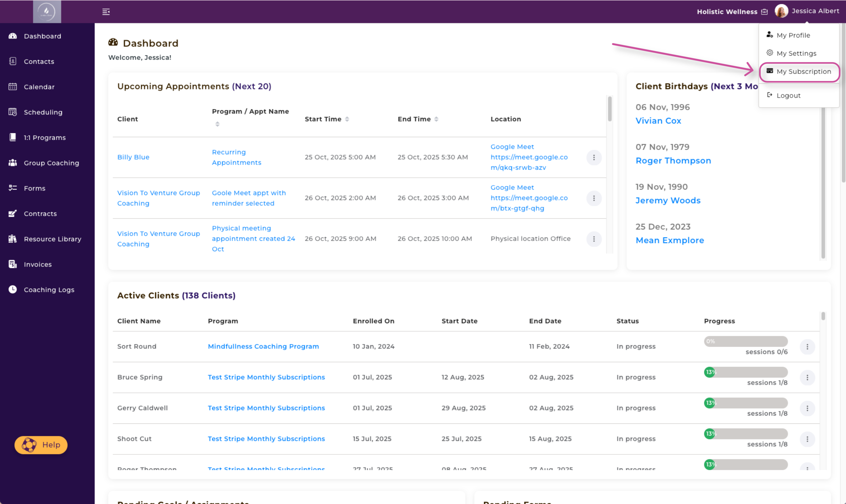Click the Group Coaching people icon
Image resolution: width=846 pixels, height=504 pixels.
[13, 163]
